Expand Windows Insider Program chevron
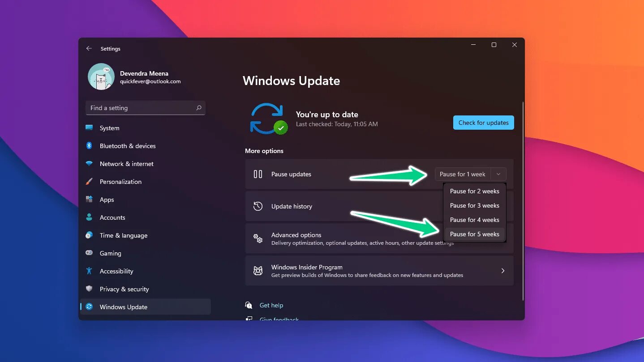Screen dimensions: 644x362 coord(503,271)
